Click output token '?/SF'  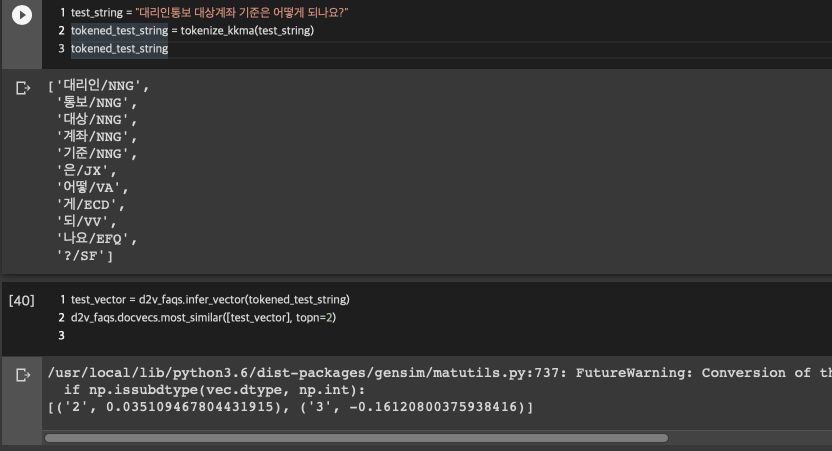point(84,256)
